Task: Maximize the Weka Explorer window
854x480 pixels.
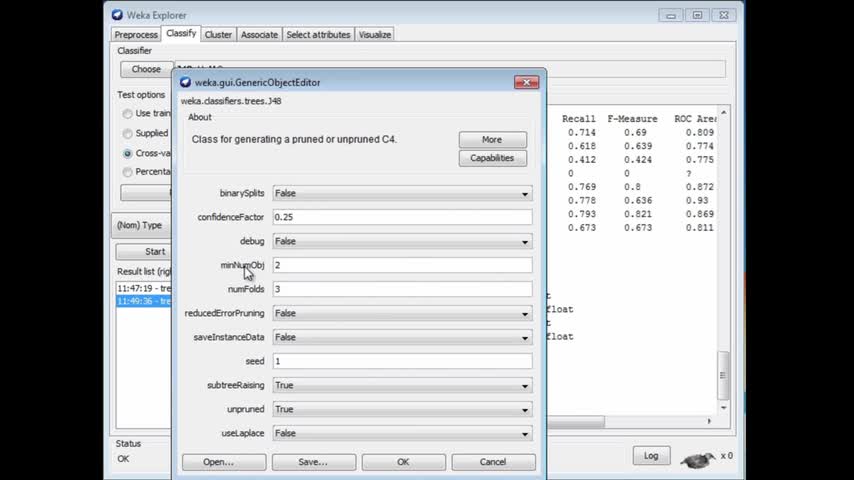Action: point(698,15)
